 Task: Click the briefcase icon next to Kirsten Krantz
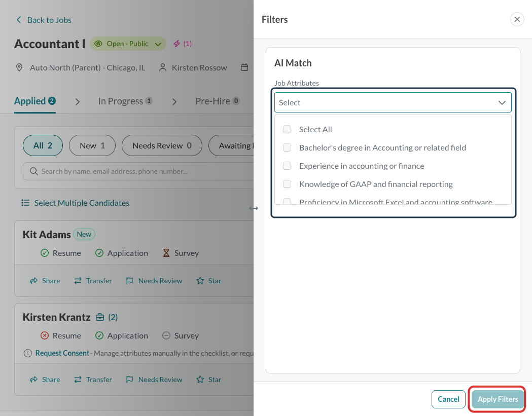click(x=100, y=317)
